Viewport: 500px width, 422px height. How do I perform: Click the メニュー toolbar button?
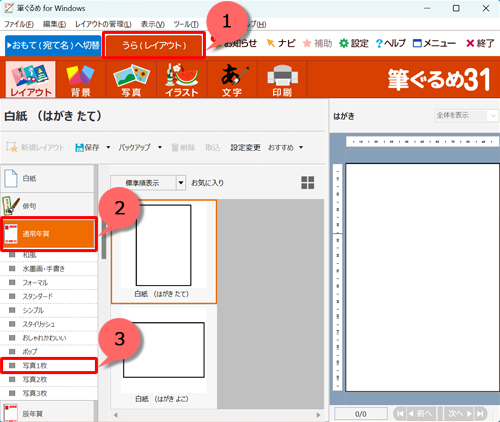coord(434,43)
